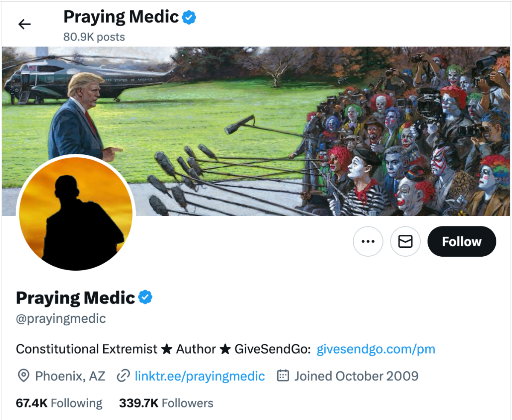Click the envelope message icon
Image resolution: width=512 pixels, height=420 pixels.
tap(405, 241)
